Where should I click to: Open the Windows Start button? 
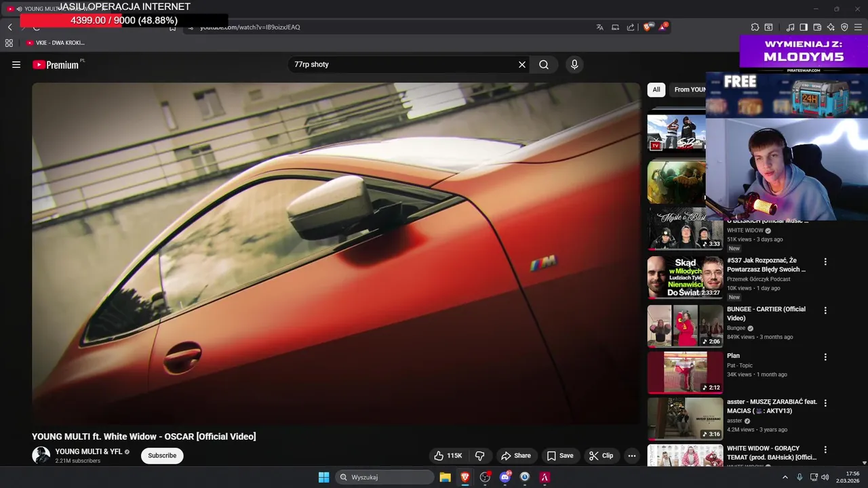324,477
